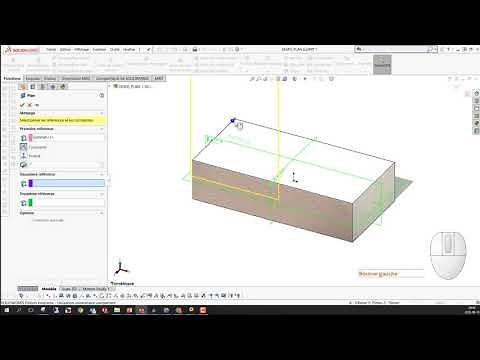Open File Explorer in the task pane
This screenshot has width=480, height=360.
[476, 109]
